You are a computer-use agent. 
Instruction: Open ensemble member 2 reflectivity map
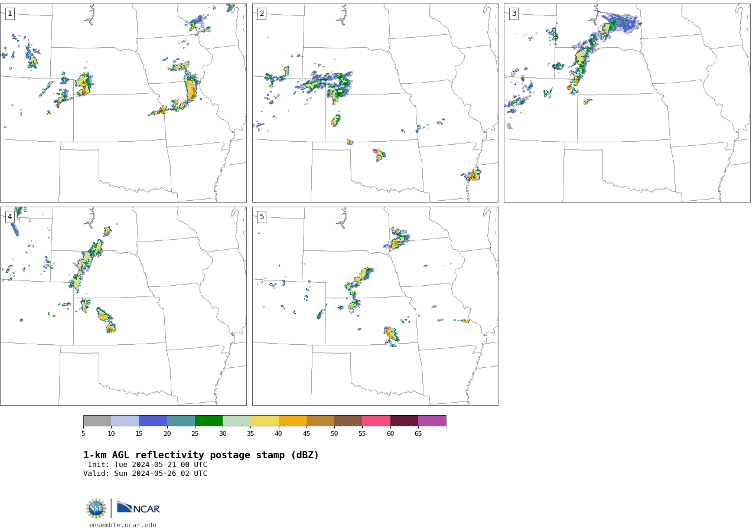(375, 103)
